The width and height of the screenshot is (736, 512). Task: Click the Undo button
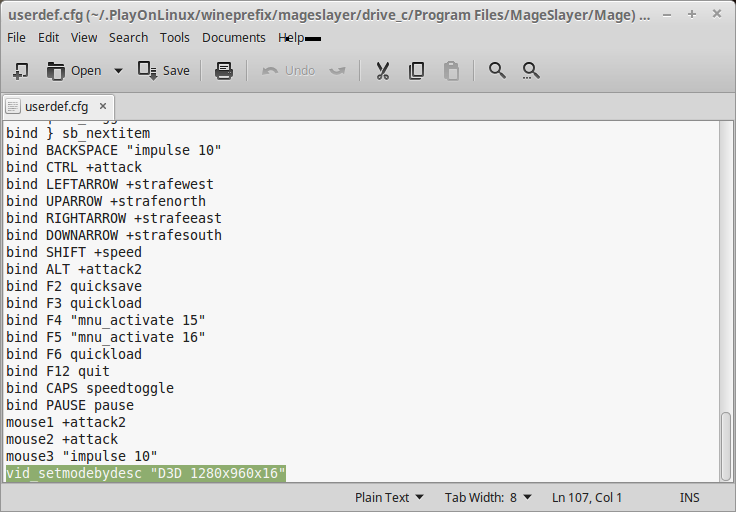288,71
